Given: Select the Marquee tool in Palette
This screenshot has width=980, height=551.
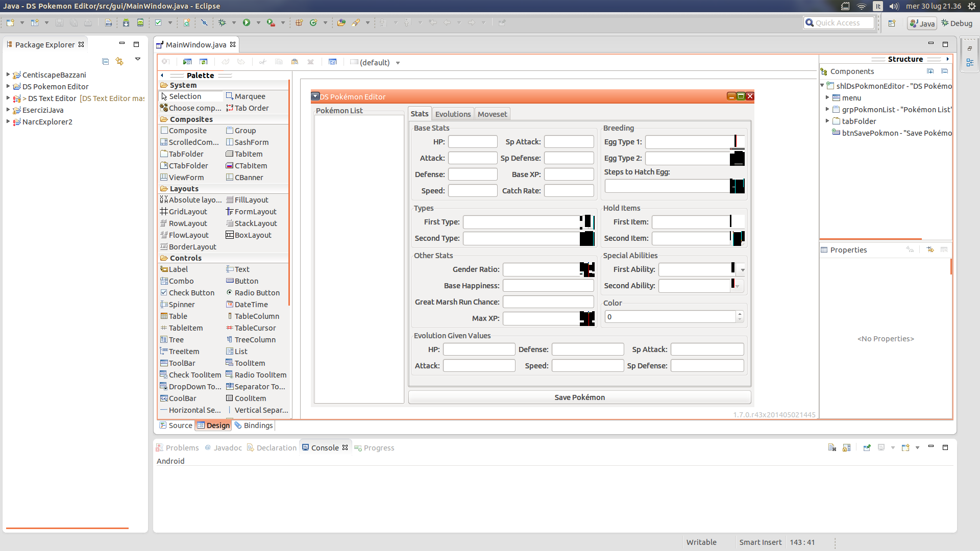Looking at the screenshot, I should coord(246,96).
